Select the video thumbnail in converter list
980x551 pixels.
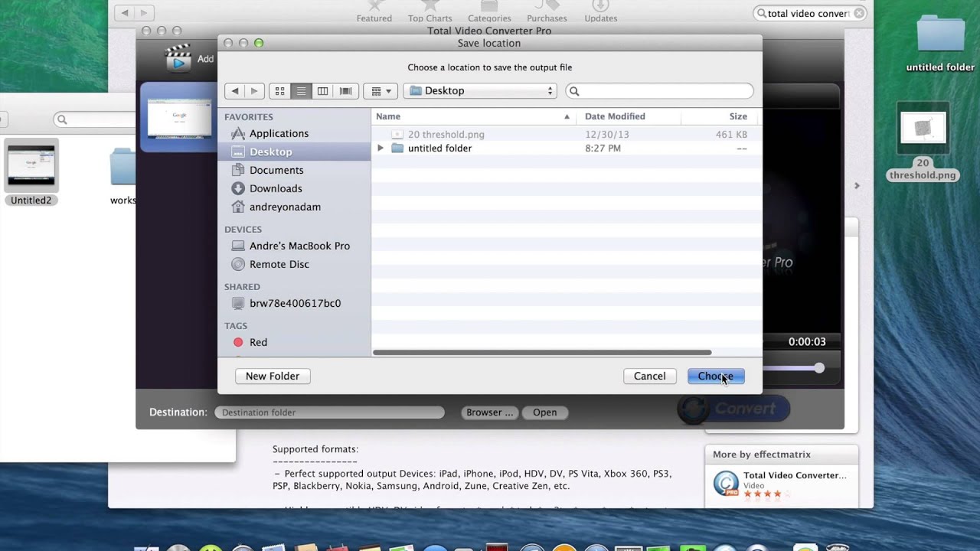click(179, 117)
